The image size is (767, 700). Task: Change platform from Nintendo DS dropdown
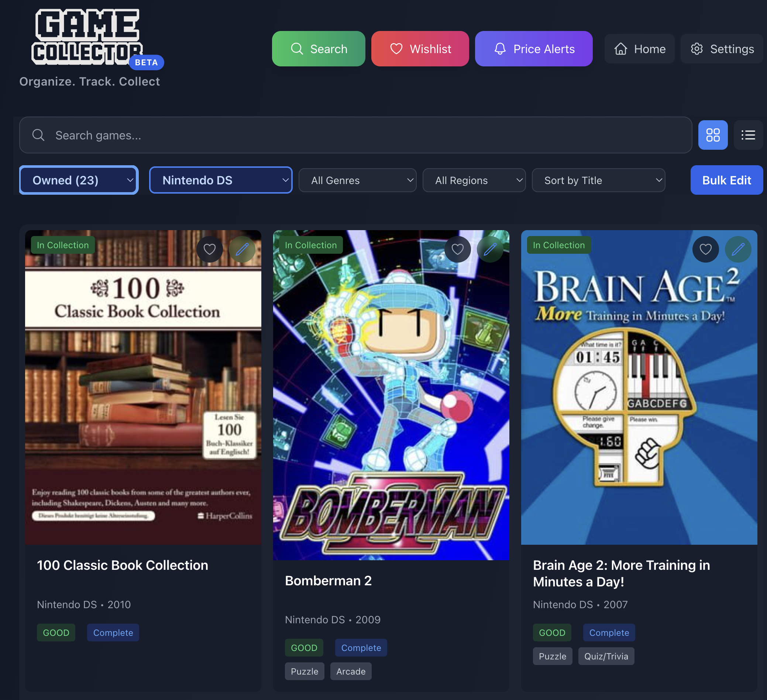[221, 180]
